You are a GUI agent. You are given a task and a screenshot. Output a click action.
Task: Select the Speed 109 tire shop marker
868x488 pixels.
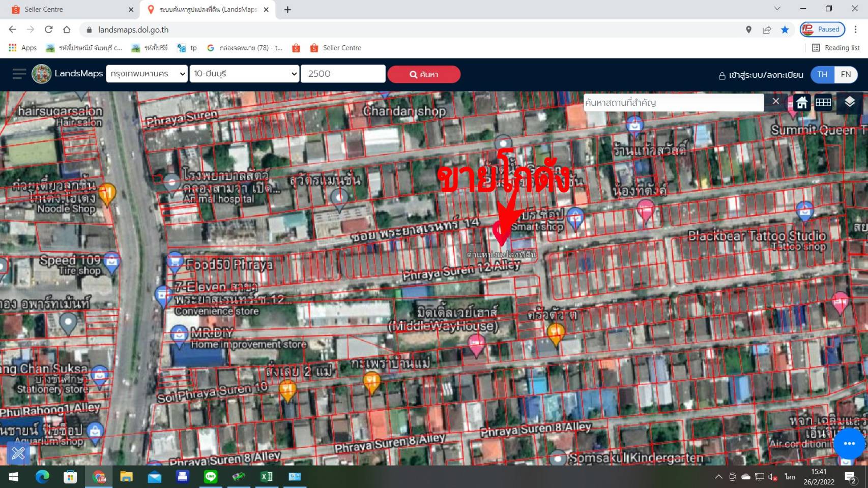pyautogui.click(x=111, y=264)
